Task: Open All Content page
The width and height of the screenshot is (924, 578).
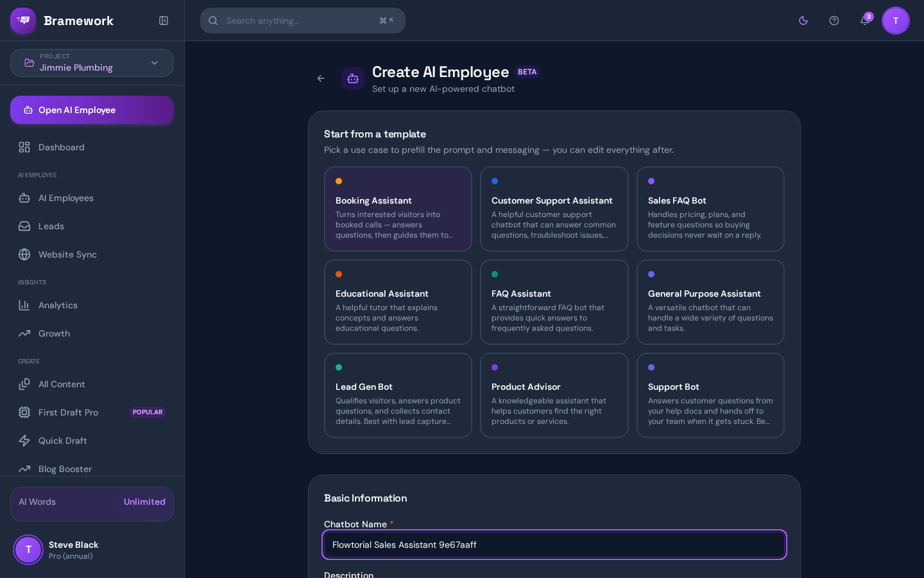Action: click(x=92, y=384)
